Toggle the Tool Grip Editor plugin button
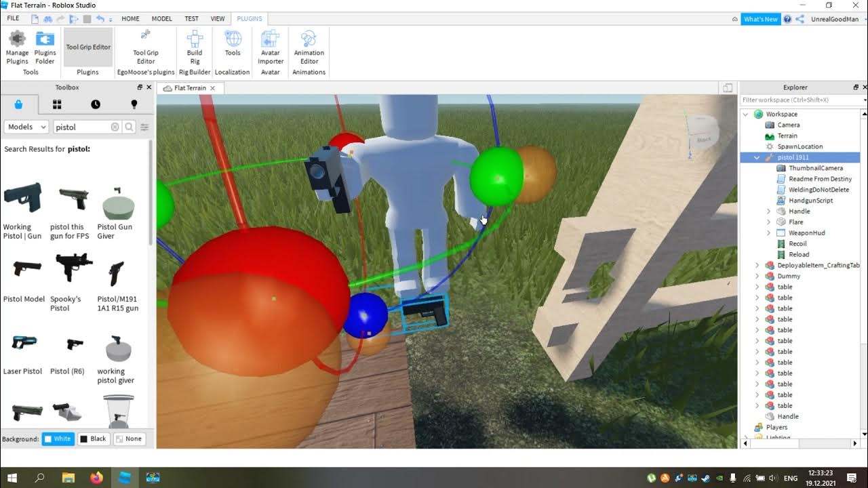 click(88, 47)
